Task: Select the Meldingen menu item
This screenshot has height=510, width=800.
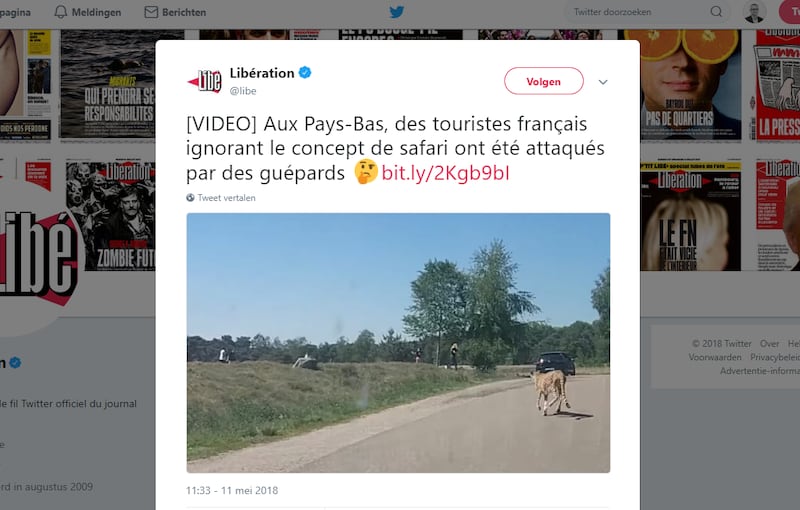Action: coord(88,12)
